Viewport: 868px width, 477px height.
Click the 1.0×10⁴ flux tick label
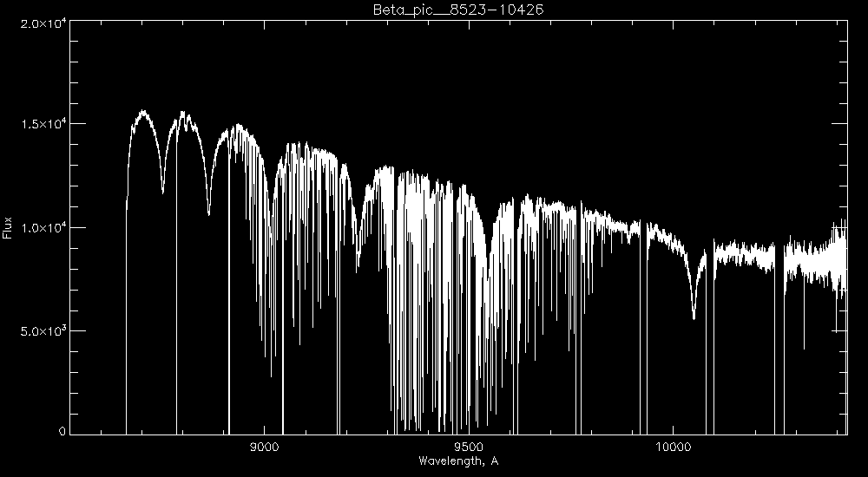43,227
